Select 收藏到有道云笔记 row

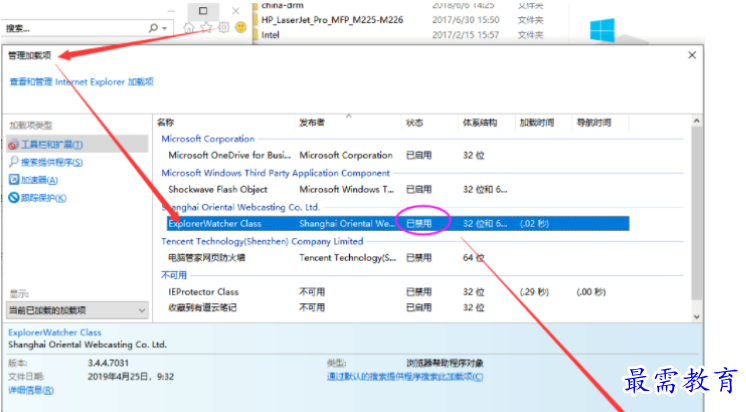click(x=398, y=307)
